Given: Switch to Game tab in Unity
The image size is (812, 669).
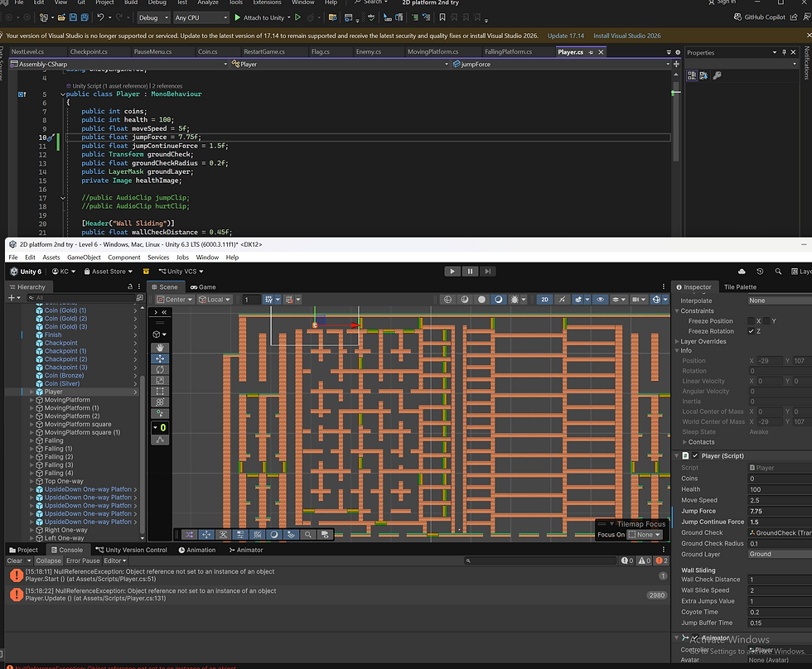Looking at the screenshot, I should coord(203,287).
